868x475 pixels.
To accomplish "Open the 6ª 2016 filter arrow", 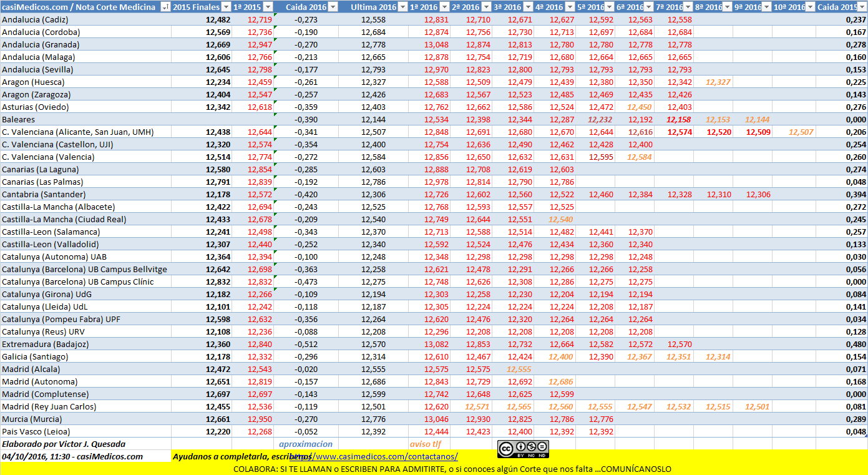I will [x=648, y=7].
